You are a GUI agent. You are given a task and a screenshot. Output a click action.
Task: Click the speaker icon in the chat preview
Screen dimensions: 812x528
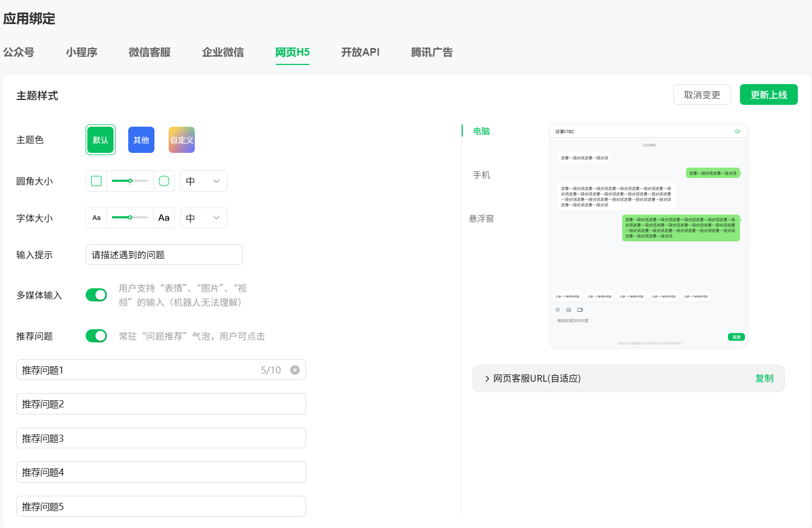(737, 132)
